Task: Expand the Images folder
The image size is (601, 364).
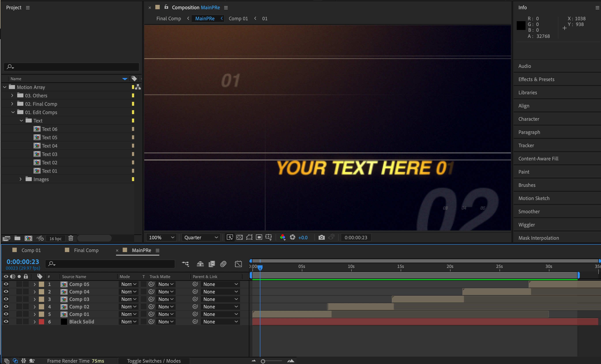Action: [21, 179]
